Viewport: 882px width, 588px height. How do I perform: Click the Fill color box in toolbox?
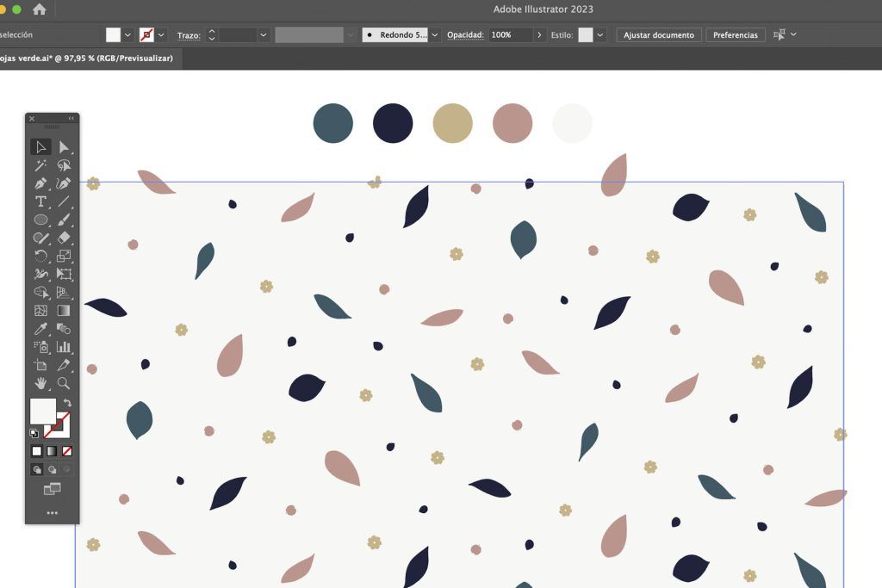(43, 412)
